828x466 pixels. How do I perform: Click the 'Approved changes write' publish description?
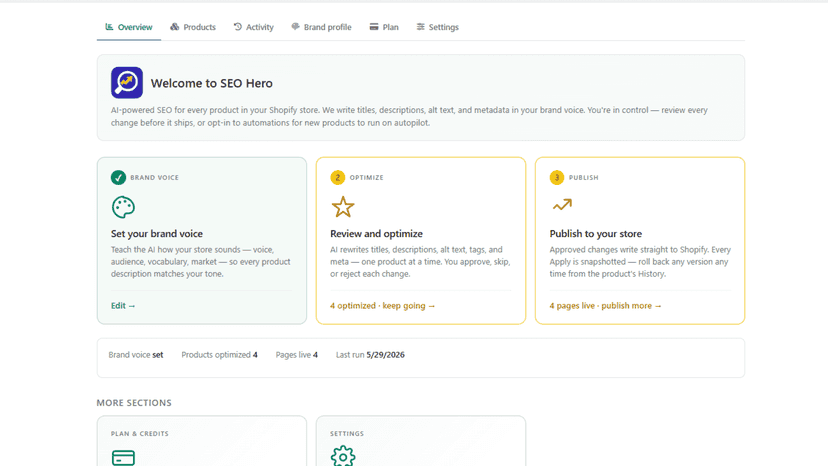pos(640,262)
